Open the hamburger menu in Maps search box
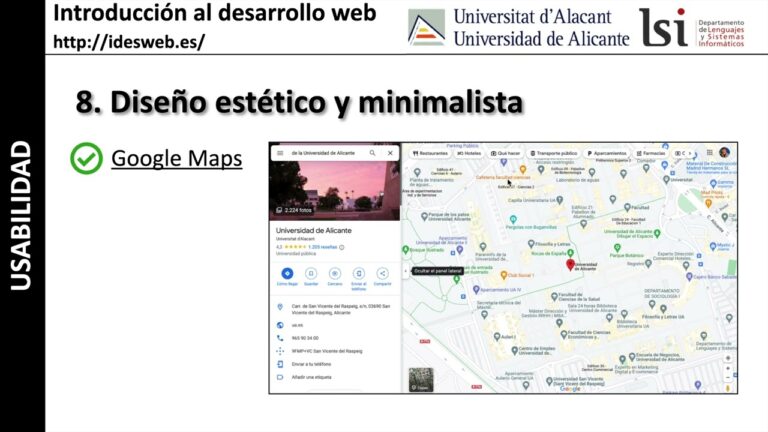Viewport: 768px width, 432px height. [x=280, y=153]
